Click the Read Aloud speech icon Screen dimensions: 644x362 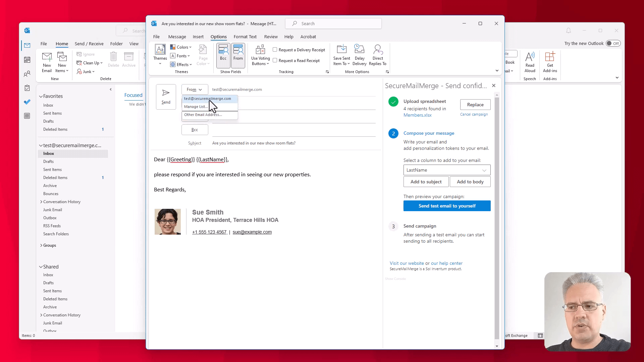tap(530, 62)
